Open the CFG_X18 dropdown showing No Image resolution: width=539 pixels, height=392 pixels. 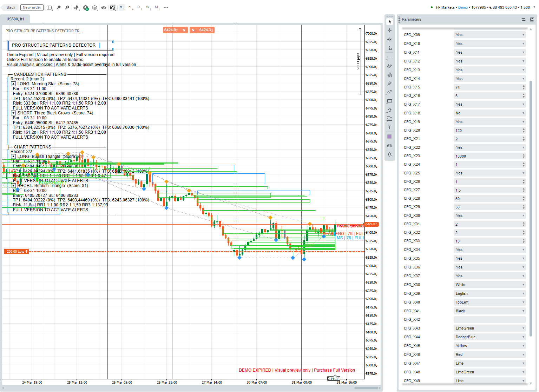489,113
